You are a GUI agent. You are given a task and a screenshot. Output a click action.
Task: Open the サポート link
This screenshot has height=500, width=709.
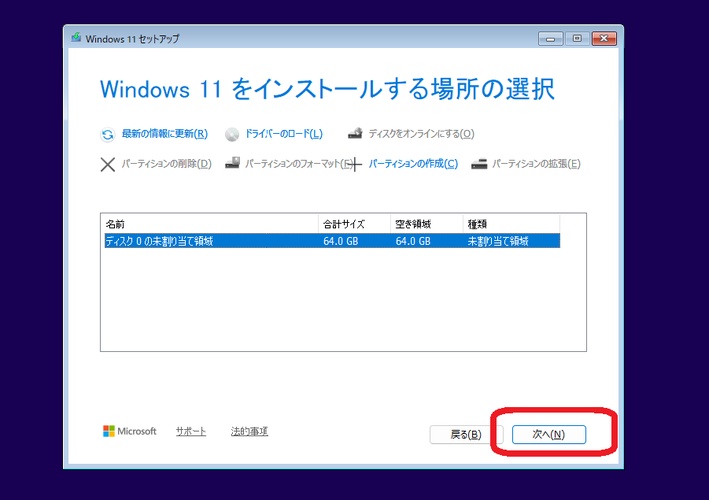click(x=191, y=431)
